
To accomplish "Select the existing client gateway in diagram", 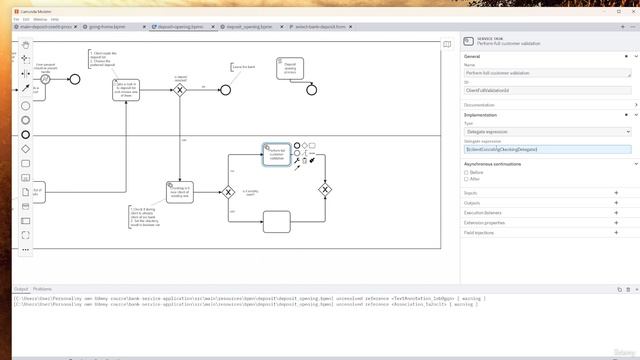I will (x=228, y=192).
